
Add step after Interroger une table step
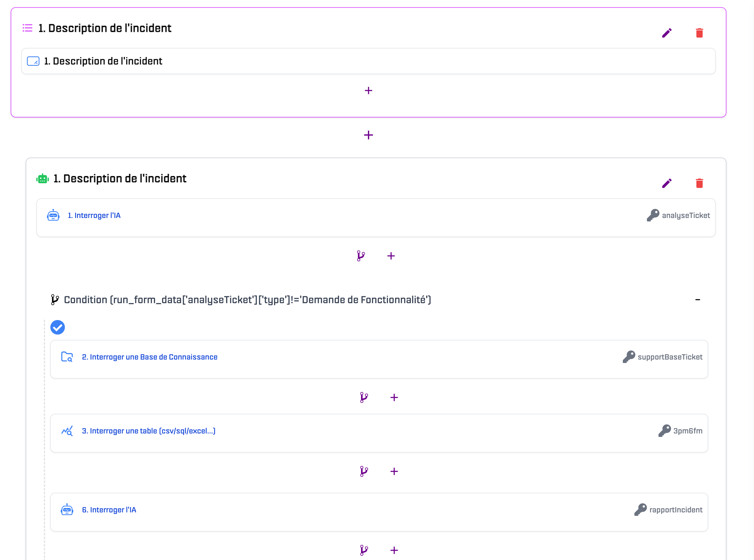point(394,471)
